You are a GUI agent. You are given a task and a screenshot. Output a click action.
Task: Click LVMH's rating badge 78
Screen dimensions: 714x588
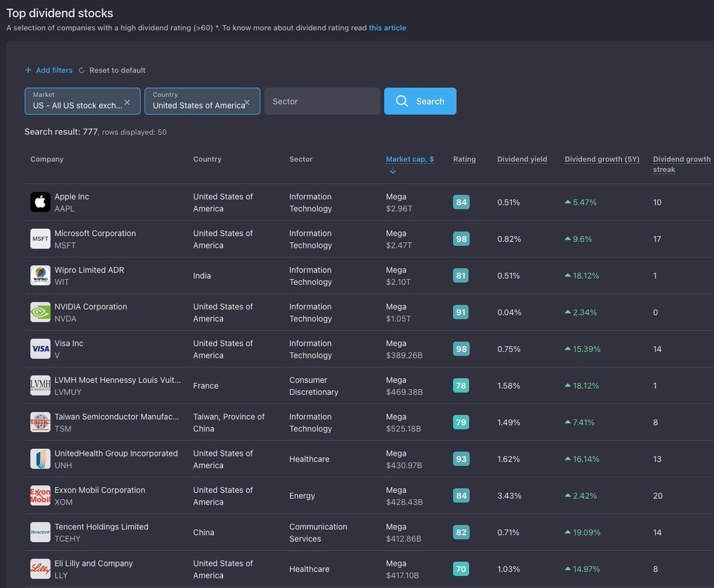(461, 386)
